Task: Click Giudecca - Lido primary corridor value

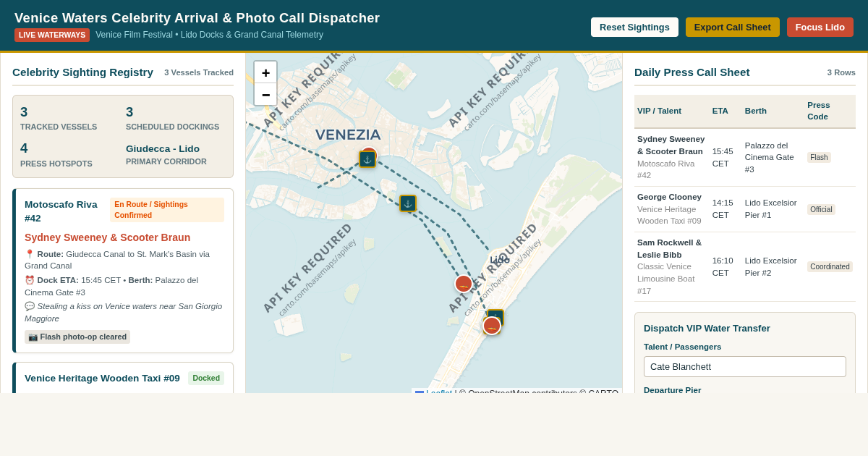Action: pyautogui.click(x=163, y=148)
